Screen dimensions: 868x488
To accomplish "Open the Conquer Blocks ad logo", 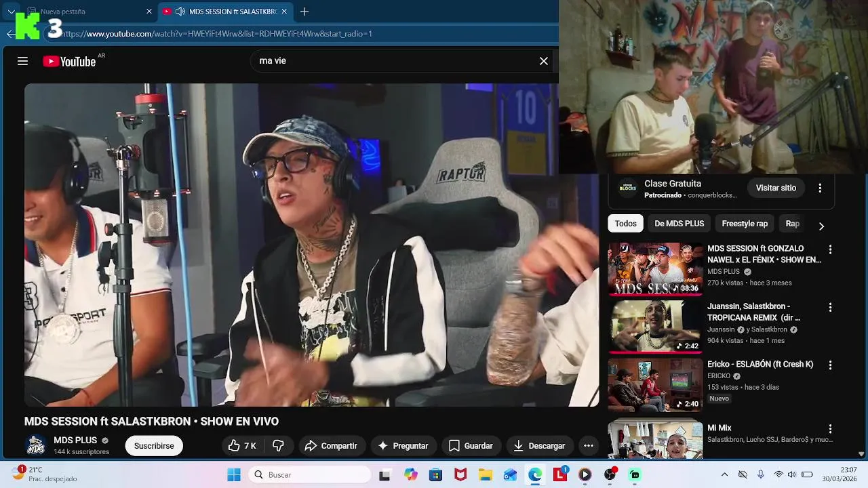I will (627, 188).
